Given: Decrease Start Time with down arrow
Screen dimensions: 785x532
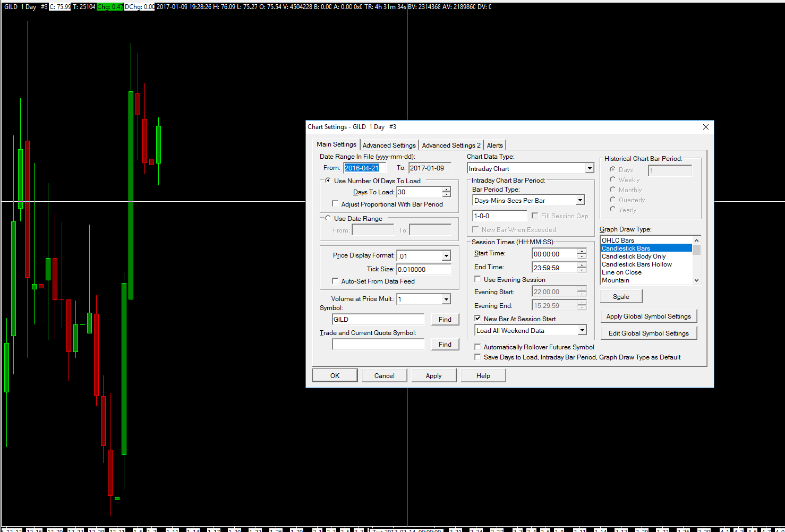Looking at the screenshot, I should (582, 257).
